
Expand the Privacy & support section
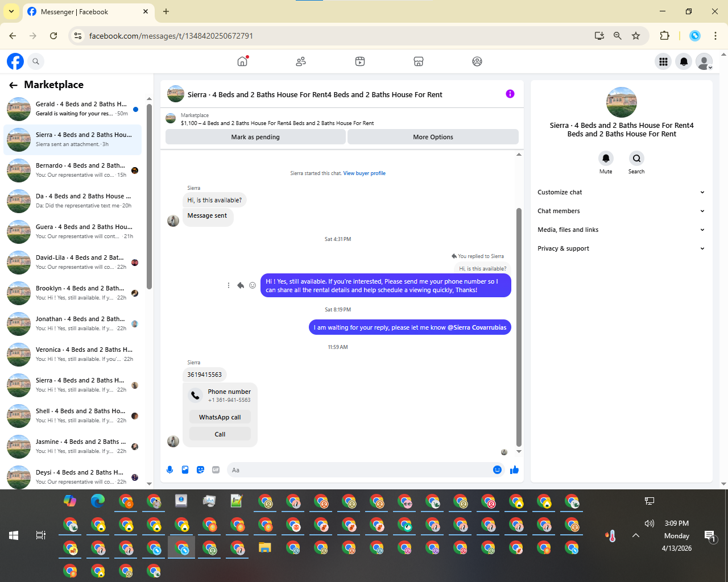click(621, 248)
